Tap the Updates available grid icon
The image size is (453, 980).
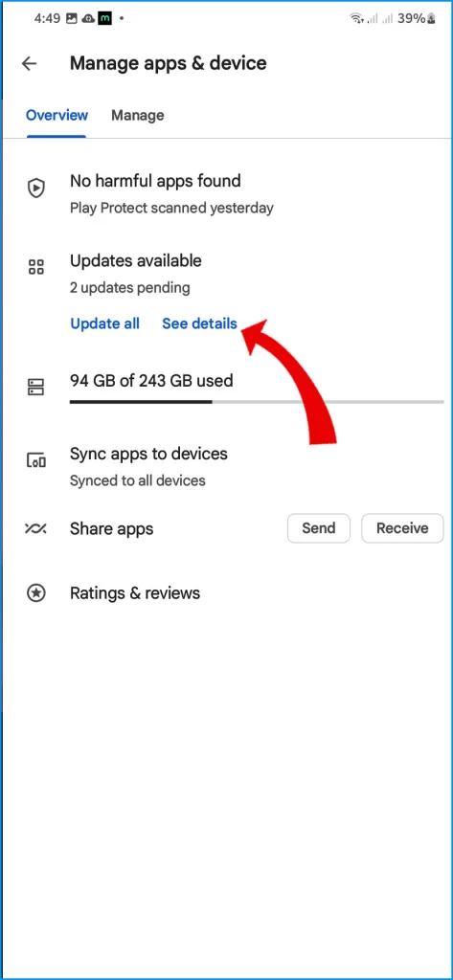click(x=36, y=268)
